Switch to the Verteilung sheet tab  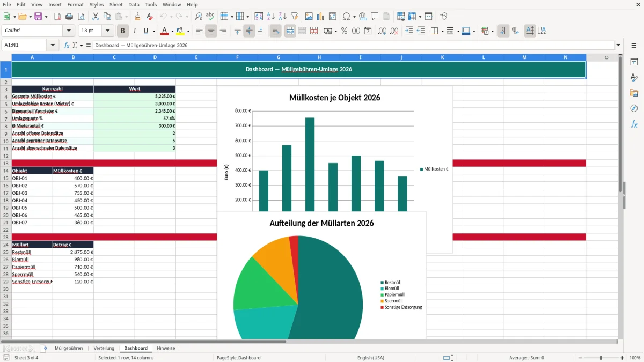[104, 348]
